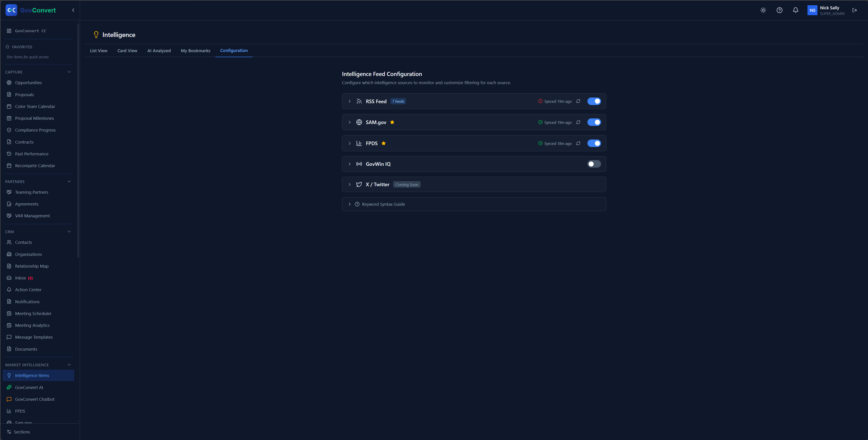Open the Inbox (3) sidebar item
The height and width of the screenshot is (440, 868).
[x=38, y=278]
